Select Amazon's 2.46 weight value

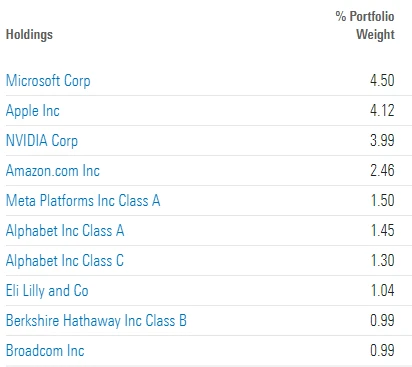tap(382, 170)
